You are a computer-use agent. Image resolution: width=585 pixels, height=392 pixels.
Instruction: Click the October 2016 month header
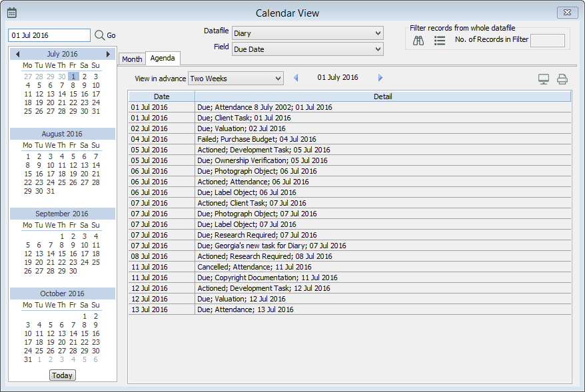click(63, 294)
